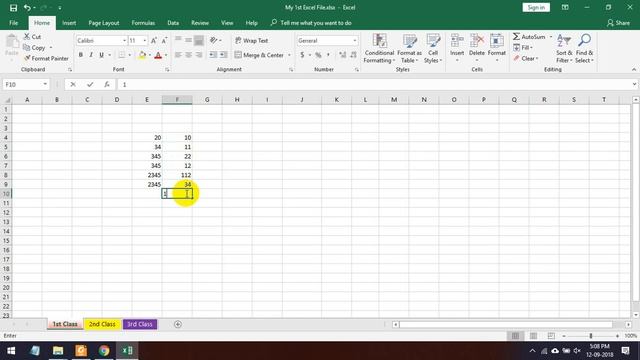Switch to Normal view in the status bar

515,336
